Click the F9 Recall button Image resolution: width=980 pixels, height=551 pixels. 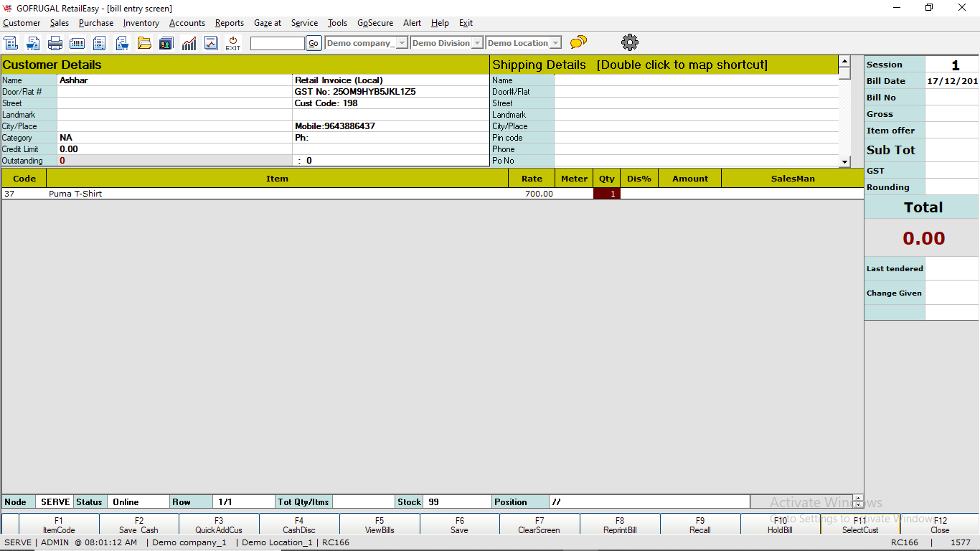[700, 525]
